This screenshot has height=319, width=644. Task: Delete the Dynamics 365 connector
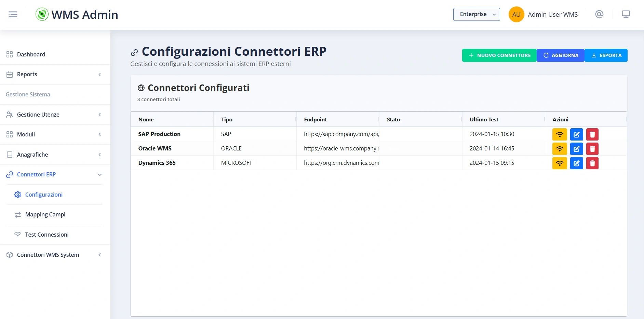(592, 163)
